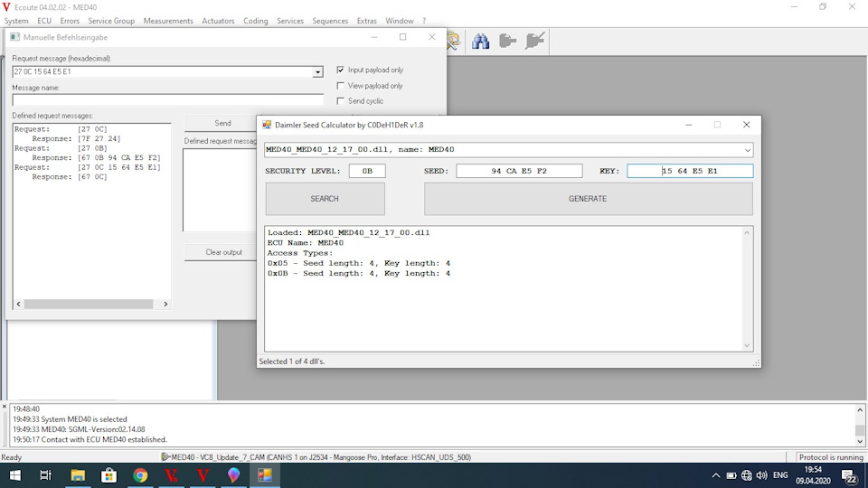Viewport: 868px width, 488px height.
Task: Click the Daimler Seed Calculator title bar icon
Action: click(267, 125)
